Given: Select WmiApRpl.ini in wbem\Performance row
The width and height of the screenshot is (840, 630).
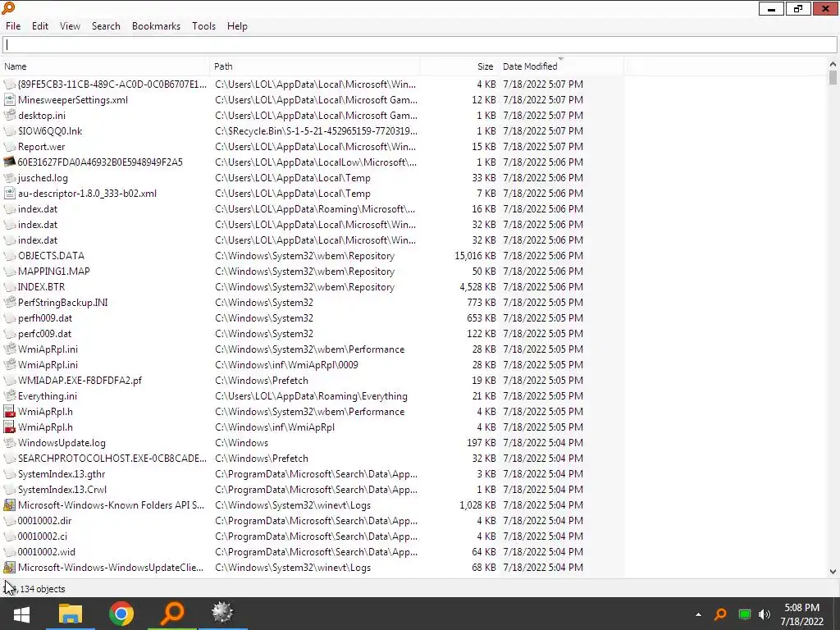Looking at the screenshot, I should [x=48, y=349].
